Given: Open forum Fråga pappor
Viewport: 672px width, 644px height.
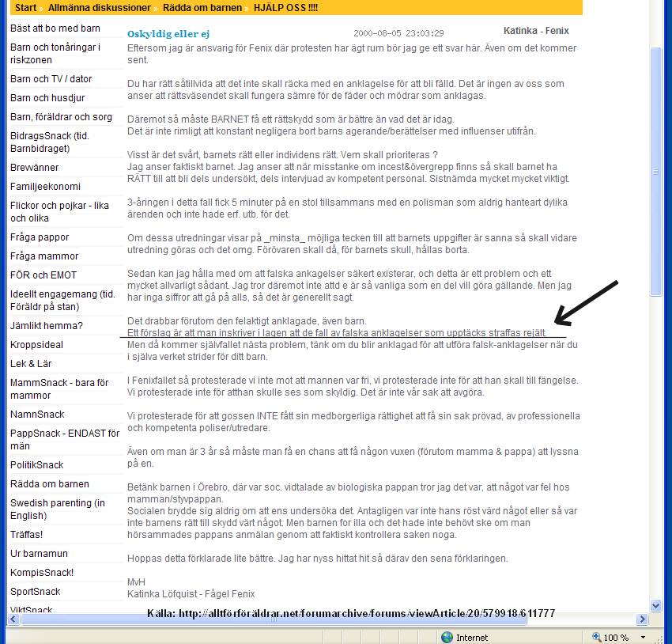Looking at the screenshot, I should click(x=40, y=237).
